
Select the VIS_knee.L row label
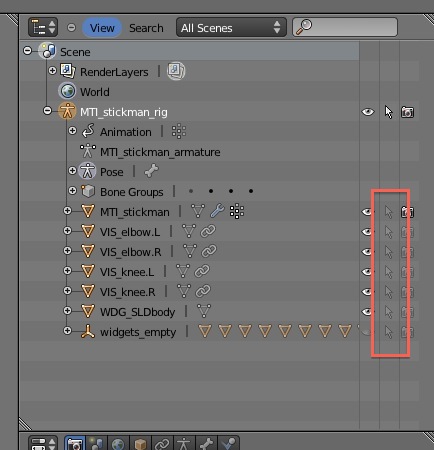[127, 272]
